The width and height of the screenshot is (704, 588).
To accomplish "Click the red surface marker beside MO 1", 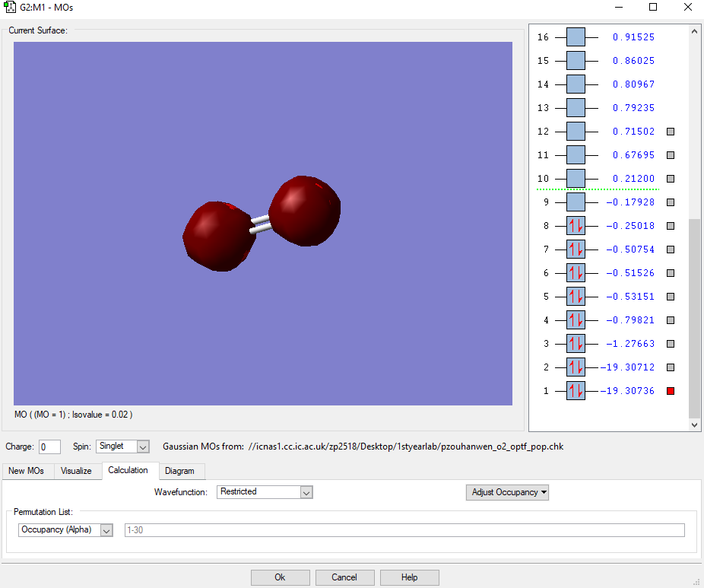I will (671, 391).
